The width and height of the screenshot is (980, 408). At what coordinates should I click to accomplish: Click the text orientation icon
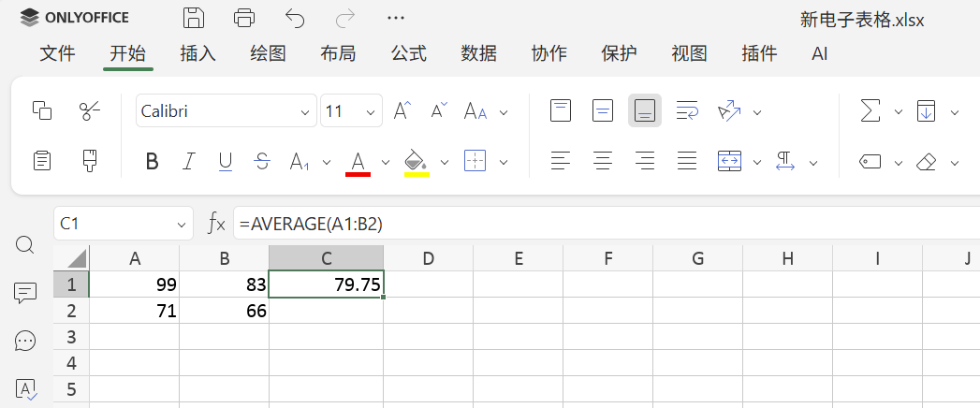coord(729,111)
